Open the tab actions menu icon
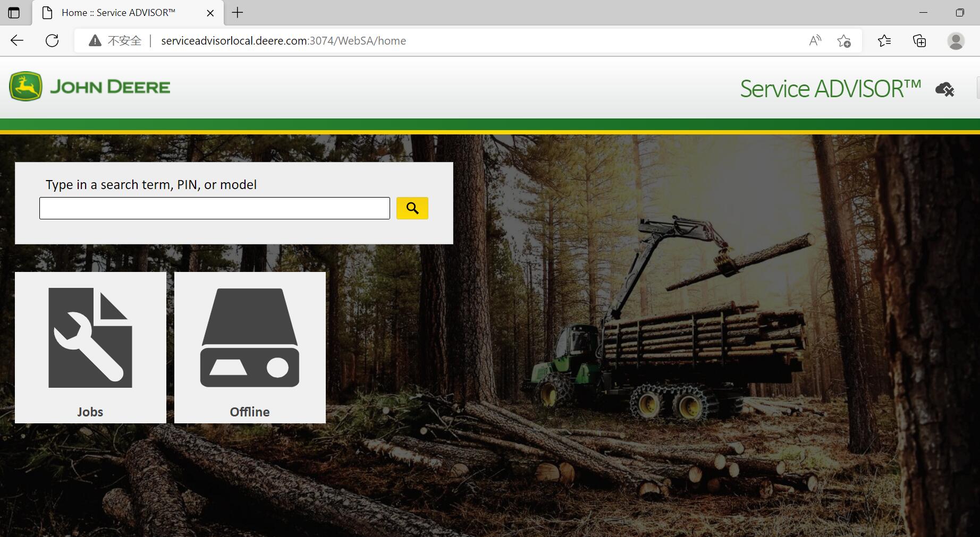 coord(14,13)
